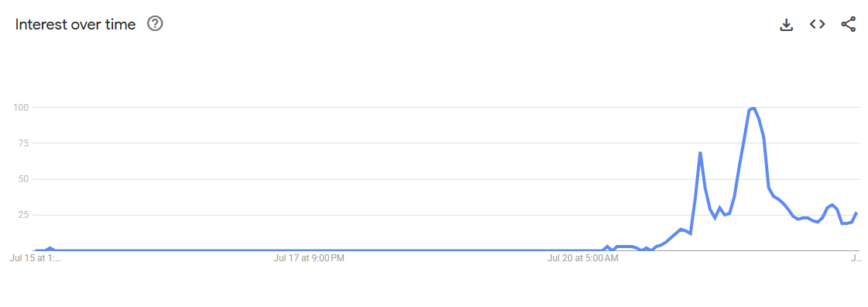Select the final data point at the line's right end

(857, 212)
